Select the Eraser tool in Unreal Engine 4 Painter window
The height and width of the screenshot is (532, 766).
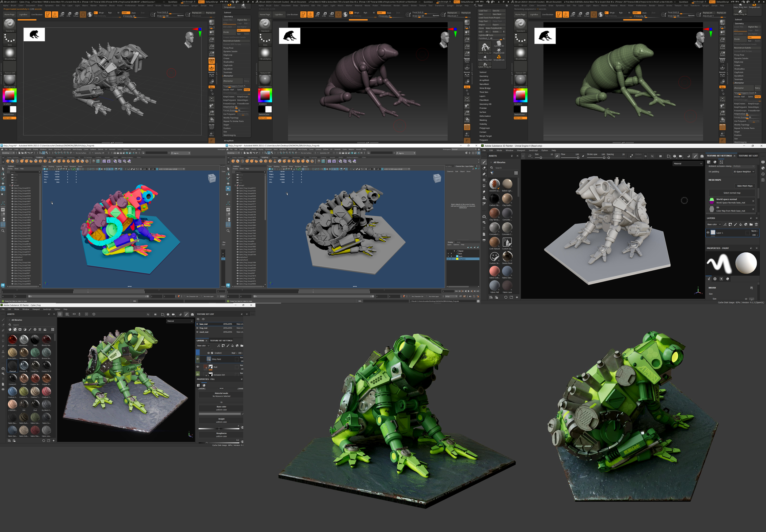[x=484, y=168]
